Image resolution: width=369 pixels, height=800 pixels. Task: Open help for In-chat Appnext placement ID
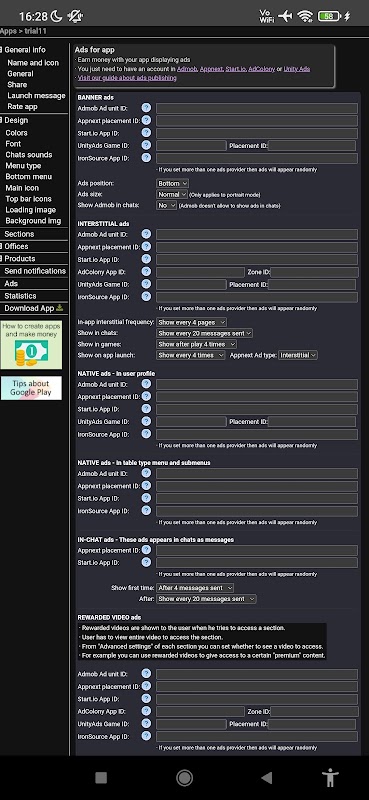pos(146,549)
